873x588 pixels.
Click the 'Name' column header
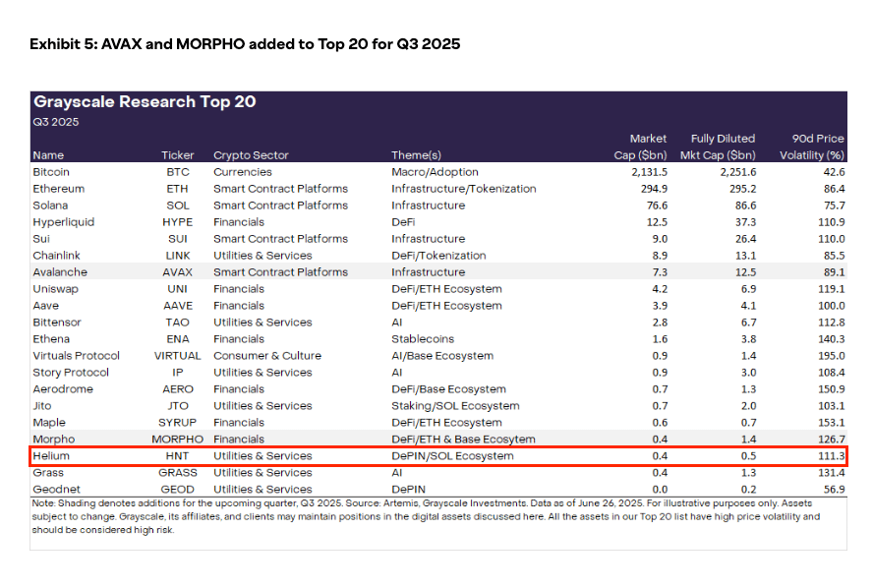[48, 155]
